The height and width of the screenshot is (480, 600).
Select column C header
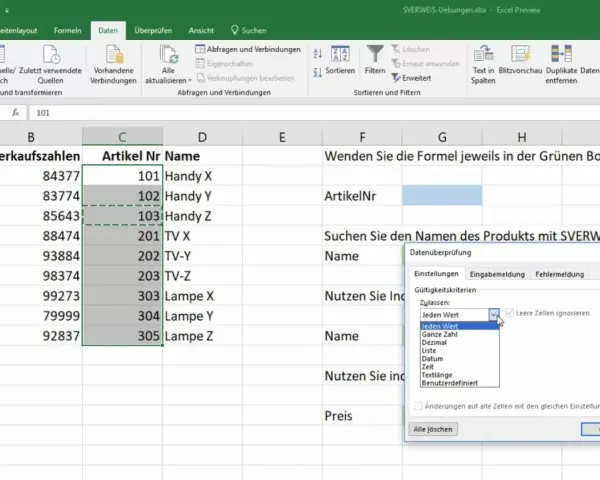pyautogui.click(x=122, y=137)
